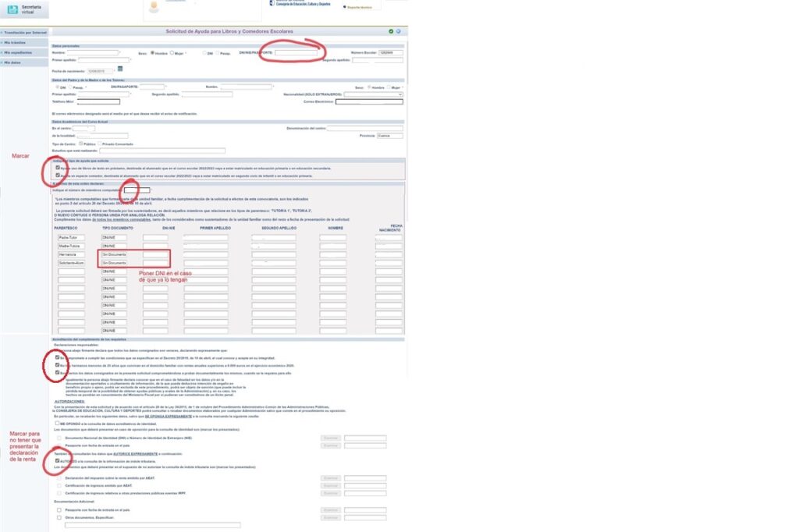
Task: Click Teléfono Móvil input field
Action: tap(98, 102)
